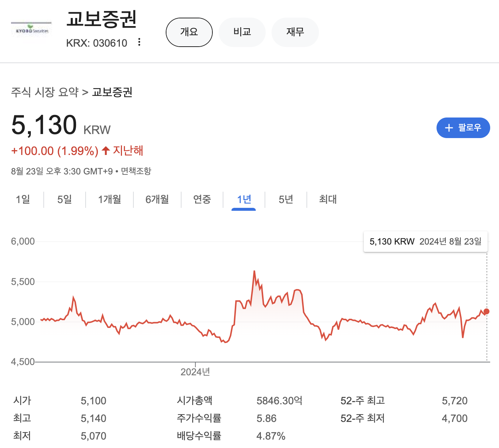Click the large 5,130 price
The image size is (499, 448).
coord(44,125)
